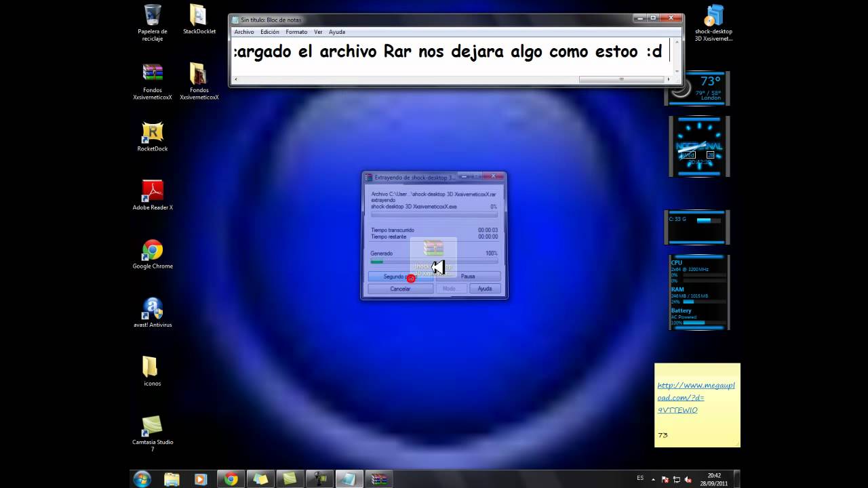Click the Chrome icon on the taskbar
The image size is (868, 488).
click(x=231, y=479)
